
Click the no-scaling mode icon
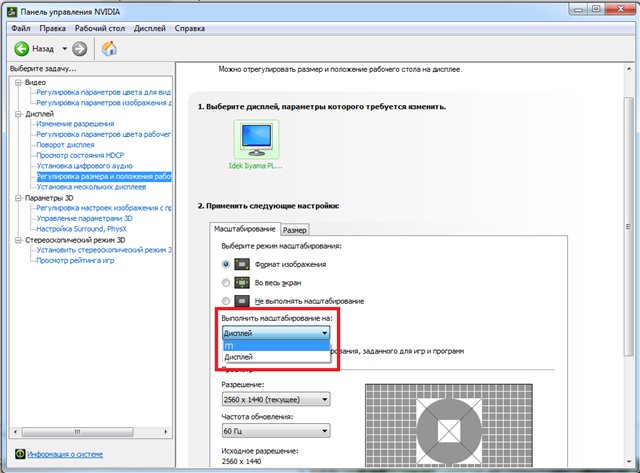[x=242, y=301]
